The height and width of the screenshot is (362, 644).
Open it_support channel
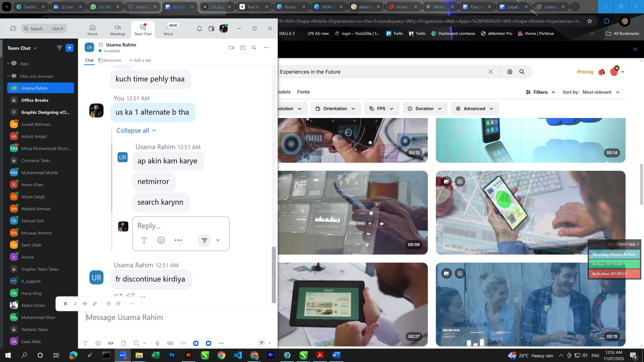click(x=40, y=281)
